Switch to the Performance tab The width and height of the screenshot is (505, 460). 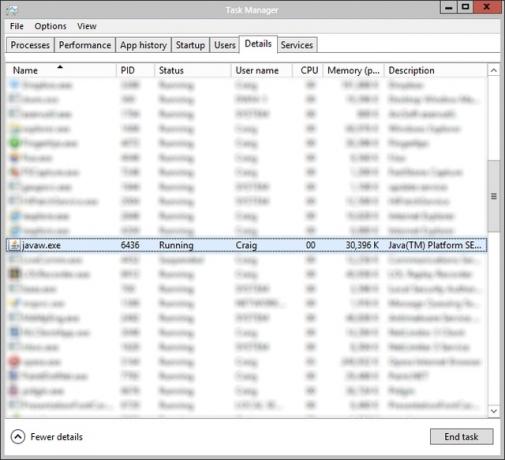pyautogui.click(x=85, y=45)
